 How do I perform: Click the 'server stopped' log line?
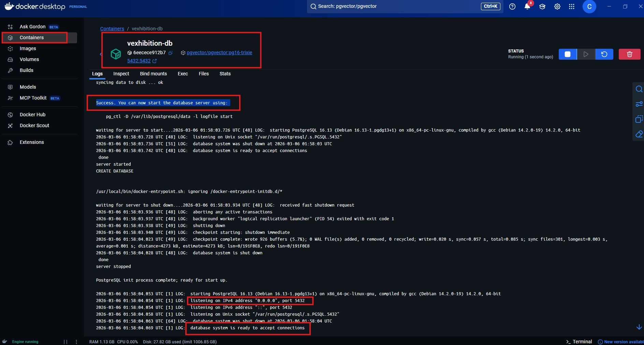tap(113, 266)
